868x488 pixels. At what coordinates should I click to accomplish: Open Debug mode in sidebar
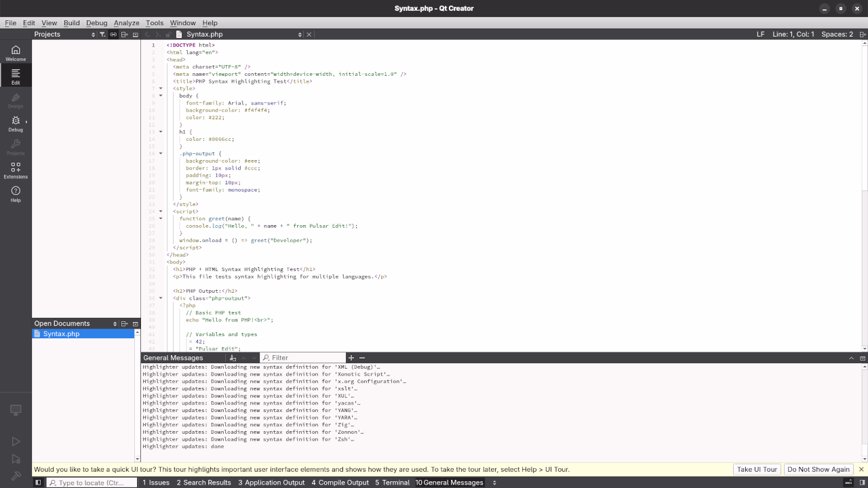tap(16, 123)
